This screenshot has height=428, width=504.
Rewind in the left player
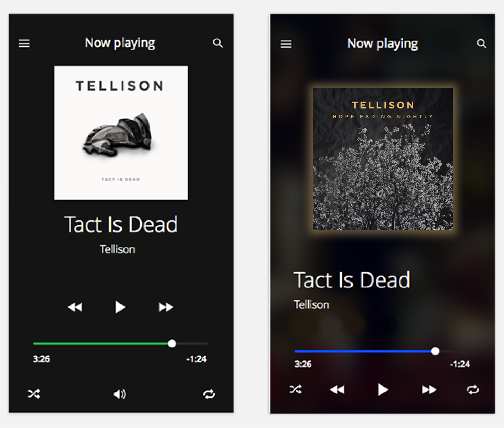tap(75, 307)
